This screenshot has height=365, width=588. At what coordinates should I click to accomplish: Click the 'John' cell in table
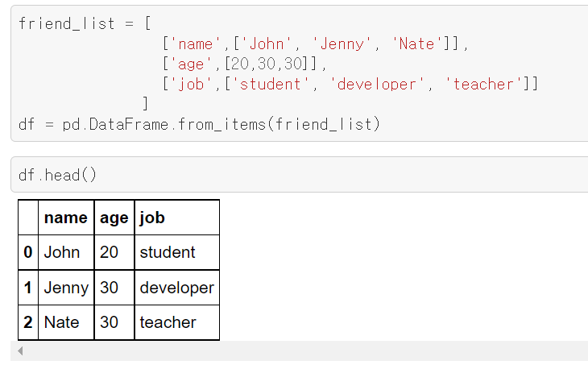pos(66,252)
